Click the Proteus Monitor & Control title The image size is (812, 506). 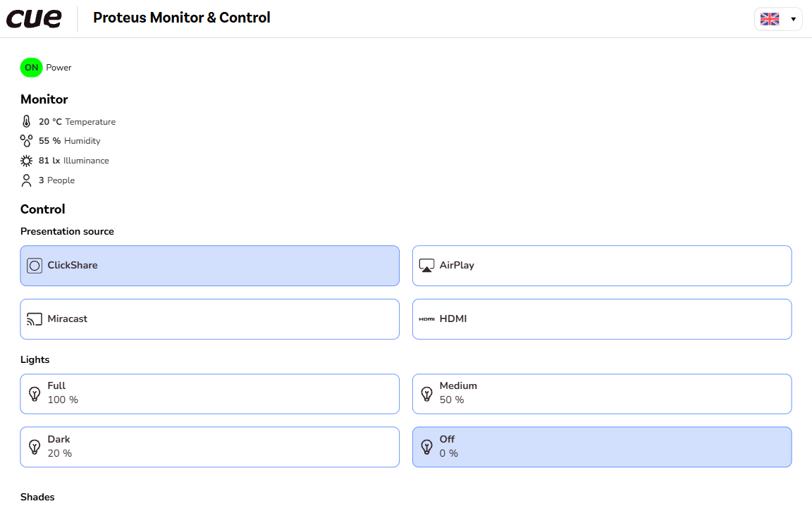click(x=182, y=18)
